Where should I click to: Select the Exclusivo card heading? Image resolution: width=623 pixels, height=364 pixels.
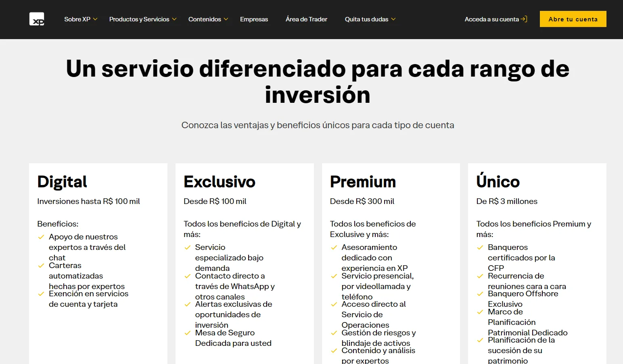pyautogui.click(x=220, y=182)
